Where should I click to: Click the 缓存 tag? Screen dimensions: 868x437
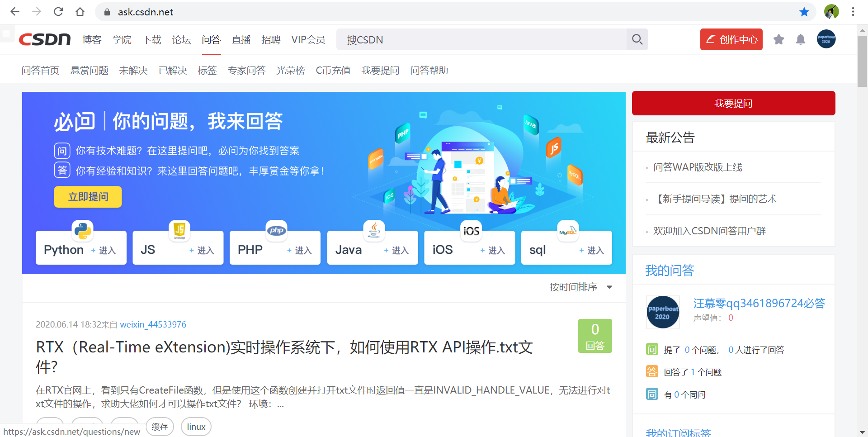coord(160,427)
